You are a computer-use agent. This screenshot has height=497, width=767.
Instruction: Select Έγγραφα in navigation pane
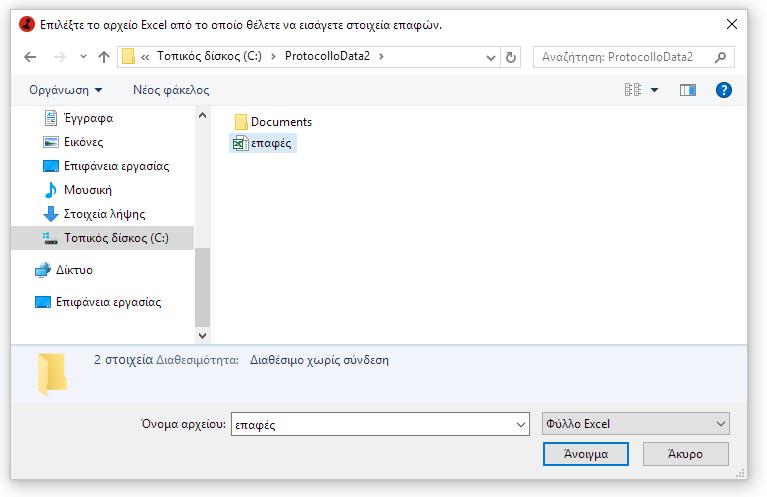pos(88,118)
